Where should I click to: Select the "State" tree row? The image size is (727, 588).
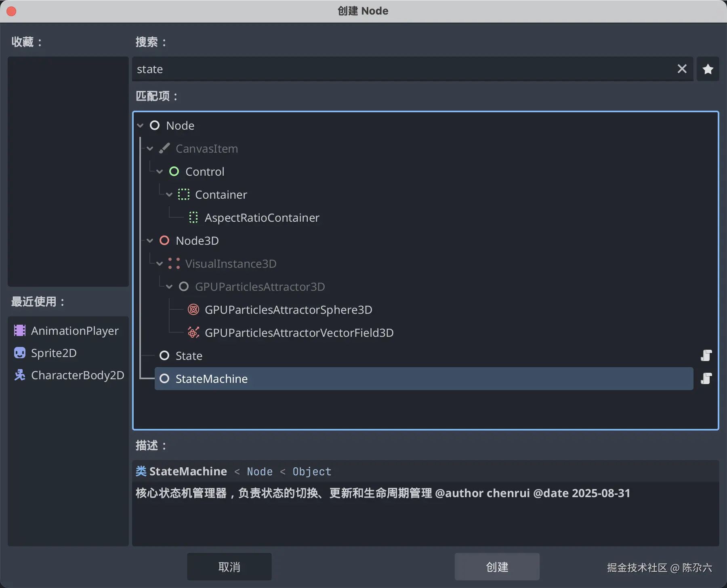click(x=424, y=356)
